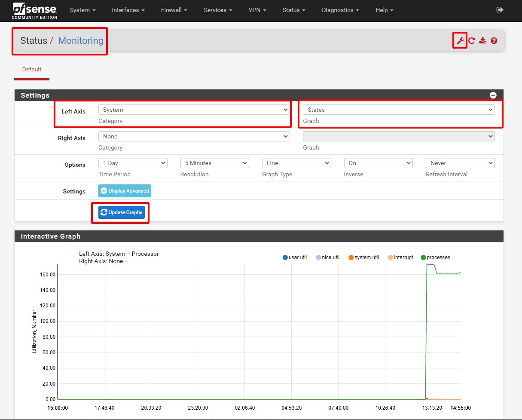This screenshot has height=420, width=522.
Task: Open Resolution dropdown showing 5 Minutes
Action: click(215, 163)
